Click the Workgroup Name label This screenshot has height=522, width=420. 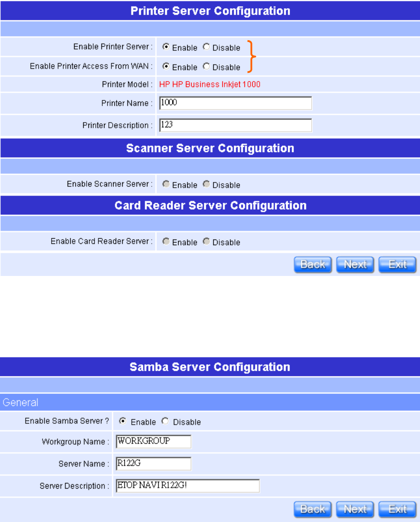tap(75, 442)
